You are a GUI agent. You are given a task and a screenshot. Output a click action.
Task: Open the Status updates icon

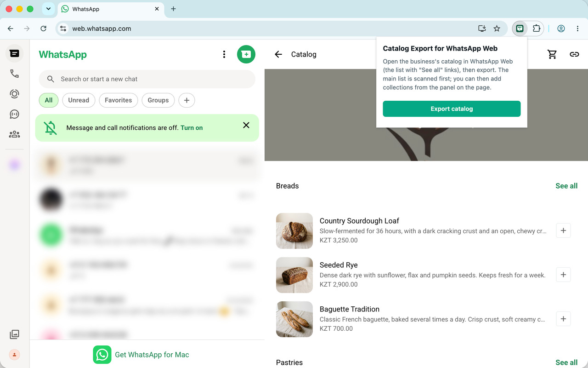tap(14, 94)
